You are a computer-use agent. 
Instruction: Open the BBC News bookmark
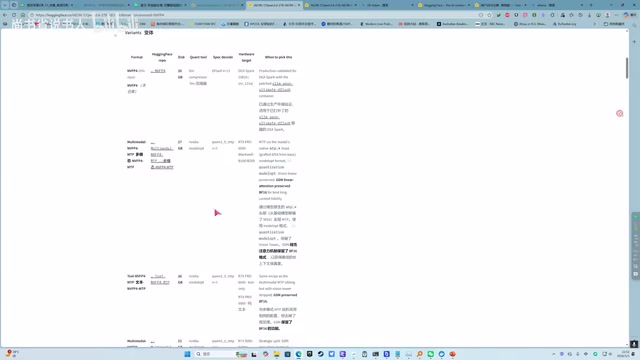pos(490,24)
